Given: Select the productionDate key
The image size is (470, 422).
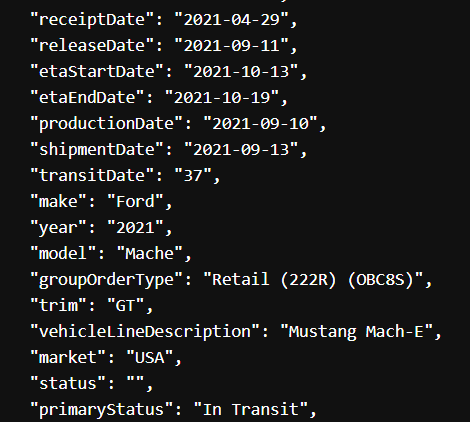Looking at the screenshot, I should [111, 125].
